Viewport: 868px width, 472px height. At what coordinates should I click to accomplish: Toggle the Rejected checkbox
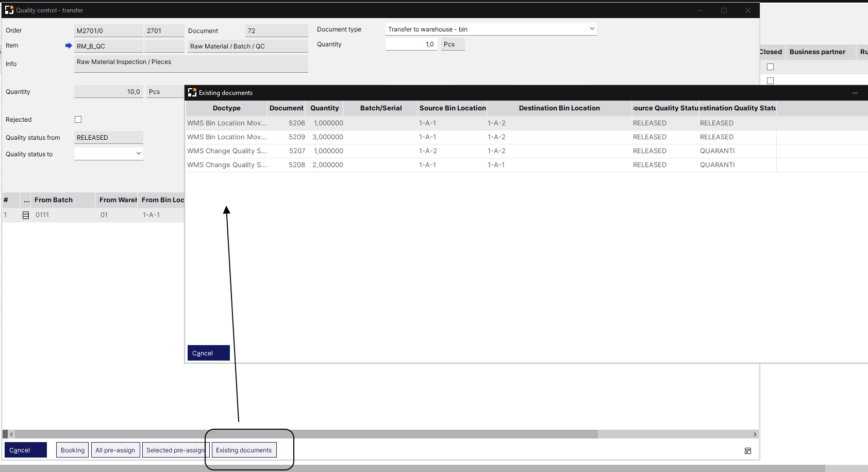[x=78, y=119]
